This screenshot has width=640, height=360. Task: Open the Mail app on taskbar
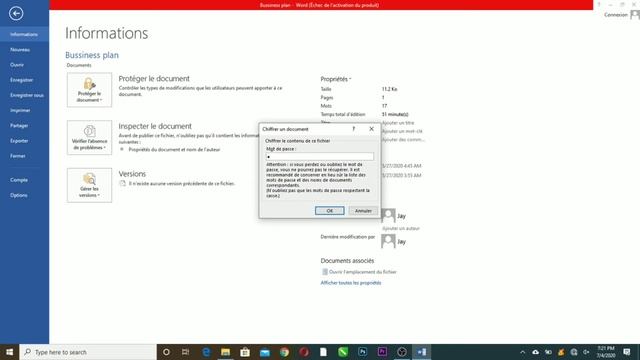(264, 352)
